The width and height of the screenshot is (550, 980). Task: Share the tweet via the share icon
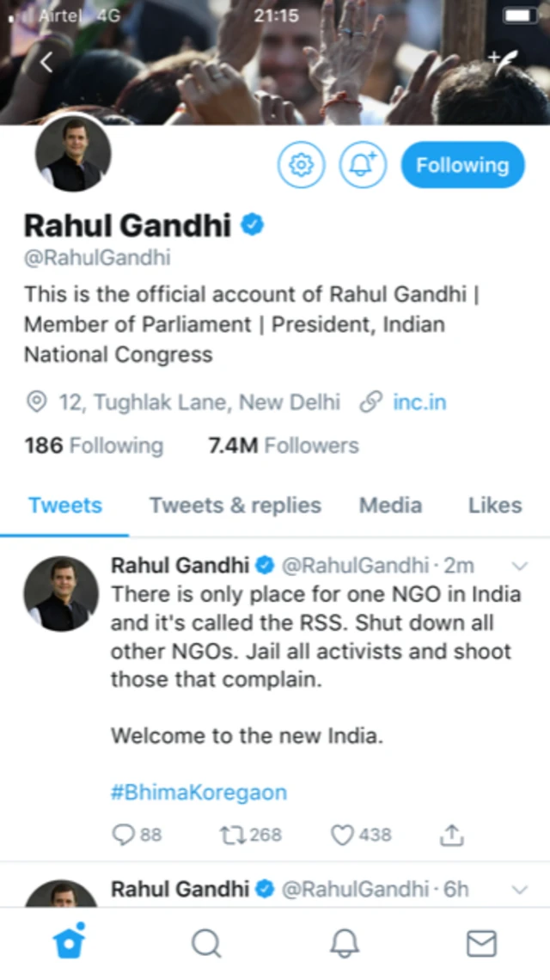pos(452,834)
